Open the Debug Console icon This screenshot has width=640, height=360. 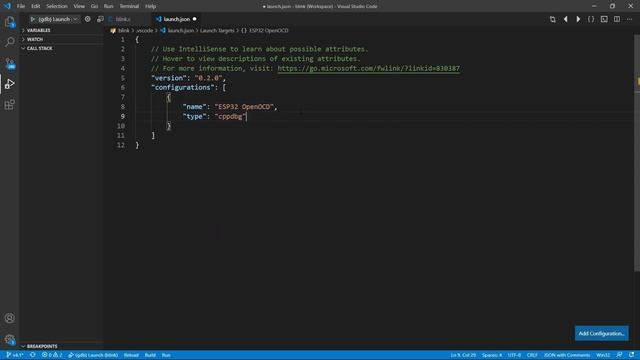click(100, 19)
